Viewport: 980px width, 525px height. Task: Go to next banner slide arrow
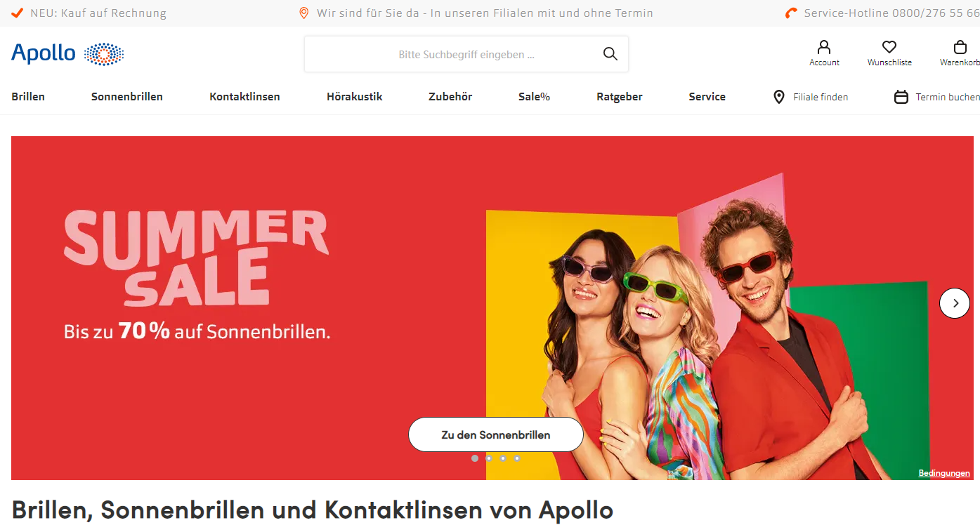coord(955,303)
